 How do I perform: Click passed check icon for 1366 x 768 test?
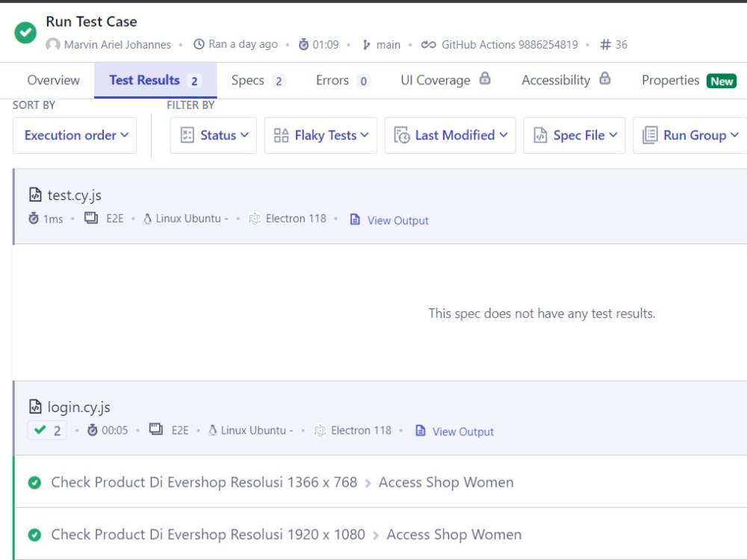[34, 483]
